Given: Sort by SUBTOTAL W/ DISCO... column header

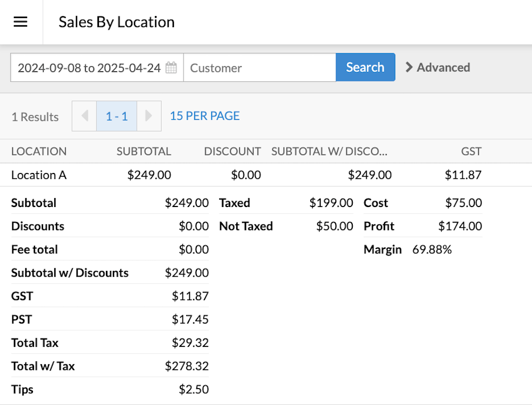Looking at the screenshot, I should tap(329, 151).
